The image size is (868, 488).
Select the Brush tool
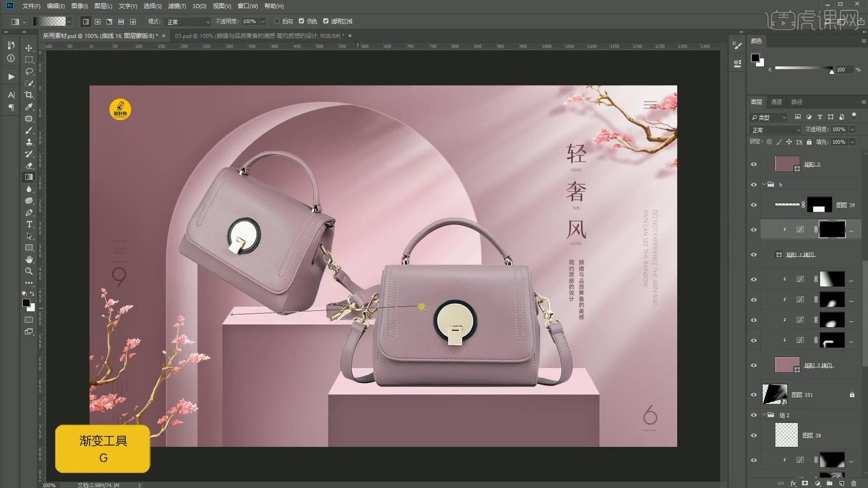click(29, 130)
